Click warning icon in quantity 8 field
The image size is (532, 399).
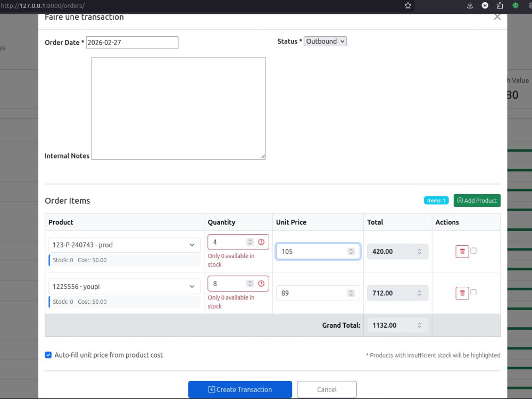pos(261,284)
